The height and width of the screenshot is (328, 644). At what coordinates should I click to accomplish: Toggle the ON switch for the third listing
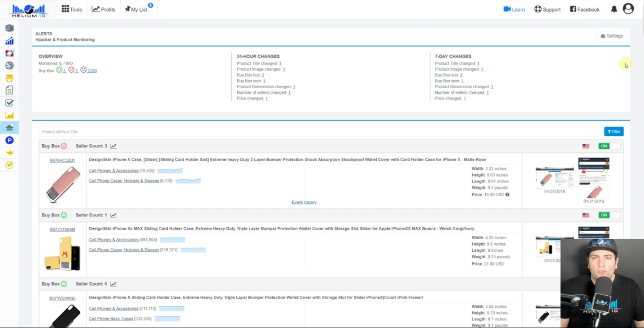603,284
